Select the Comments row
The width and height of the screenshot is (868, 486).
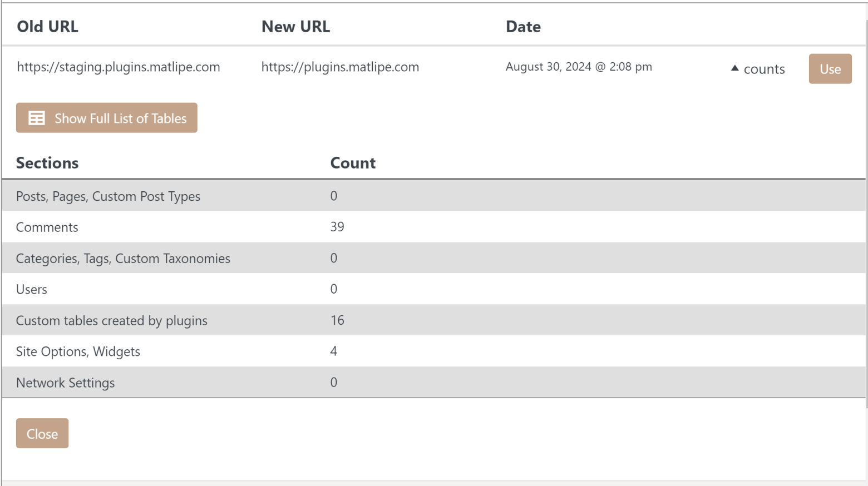pyautogui.click(x=47, y=227)
